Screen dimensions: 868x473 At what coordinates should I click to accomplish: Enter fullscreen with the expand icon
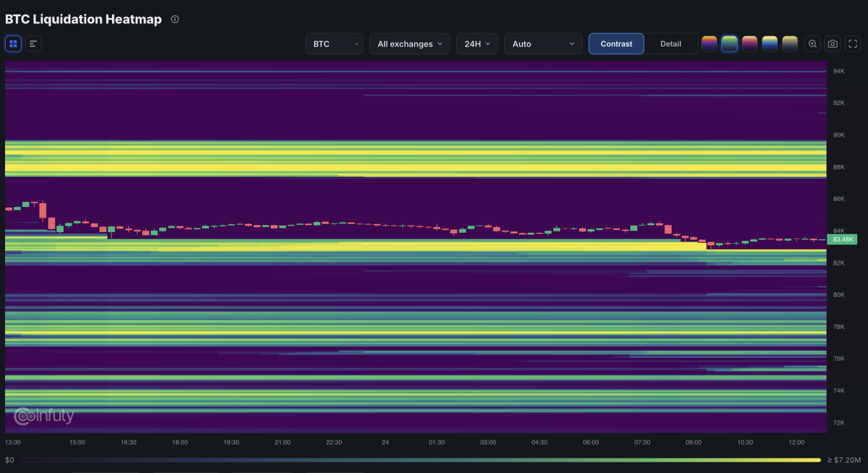[x=853, y=43]
